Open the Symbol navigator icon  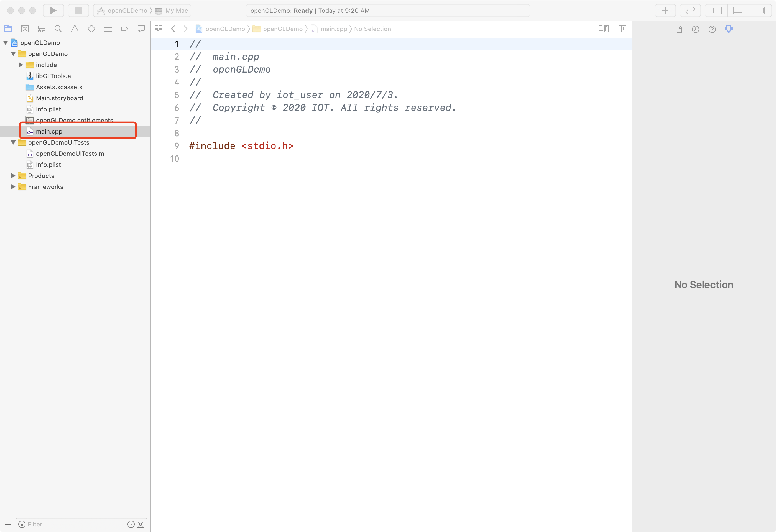point(41,29)
